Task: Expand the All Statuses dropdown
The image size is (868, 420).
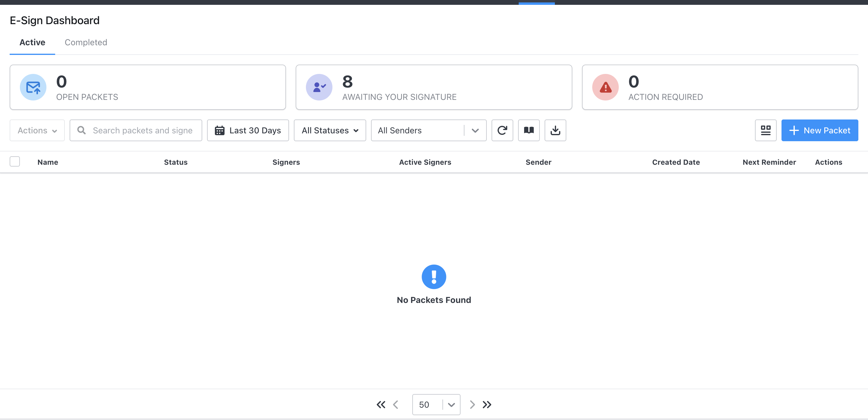Action: pyautogui.click(x=330, y=130)
